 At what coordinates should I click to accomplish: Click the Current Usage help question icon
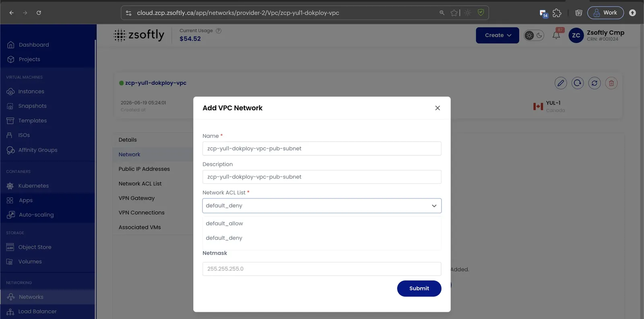coord(219,31)
